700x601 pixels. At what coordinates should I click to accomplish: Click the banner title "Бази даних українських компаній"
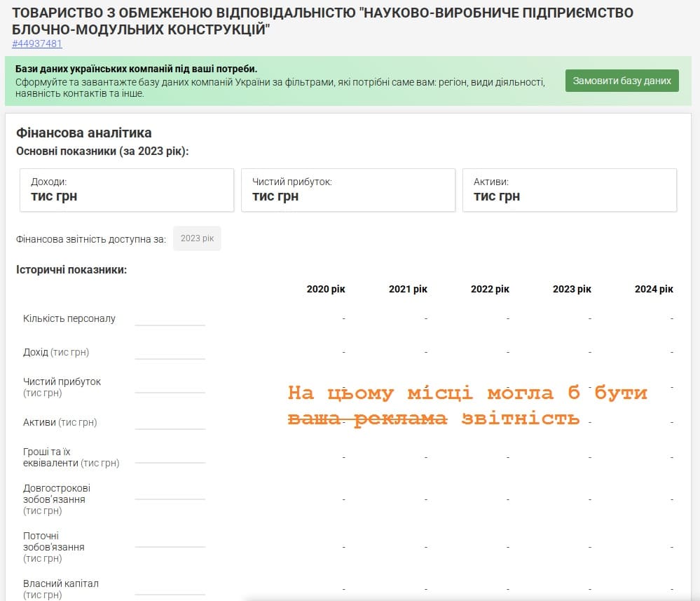pyautogui.click(x=136, y=69)
